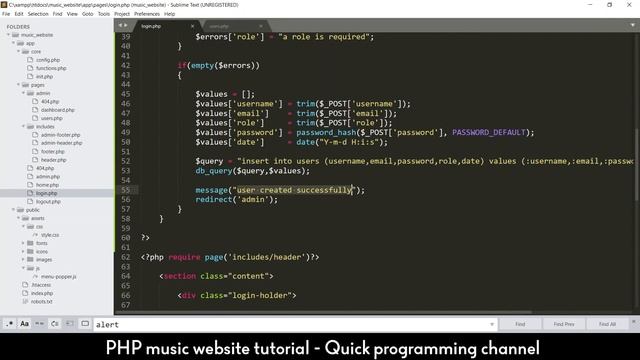Open the Find menu

click(x=58, y=14)
